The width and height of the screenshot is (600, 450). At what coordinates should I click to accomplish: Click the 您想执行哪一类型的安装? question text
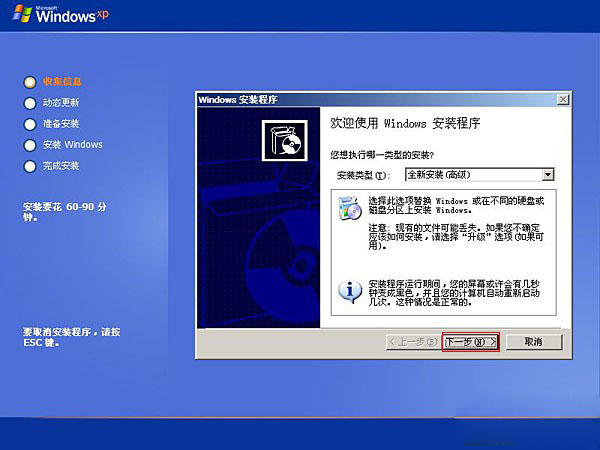[x=382, y=155]
